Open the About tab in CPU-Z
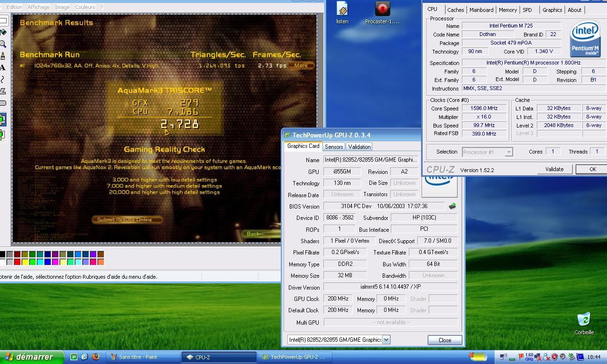Screen dimensions: 607x364 pyautogui.click(x=574, y=10)
